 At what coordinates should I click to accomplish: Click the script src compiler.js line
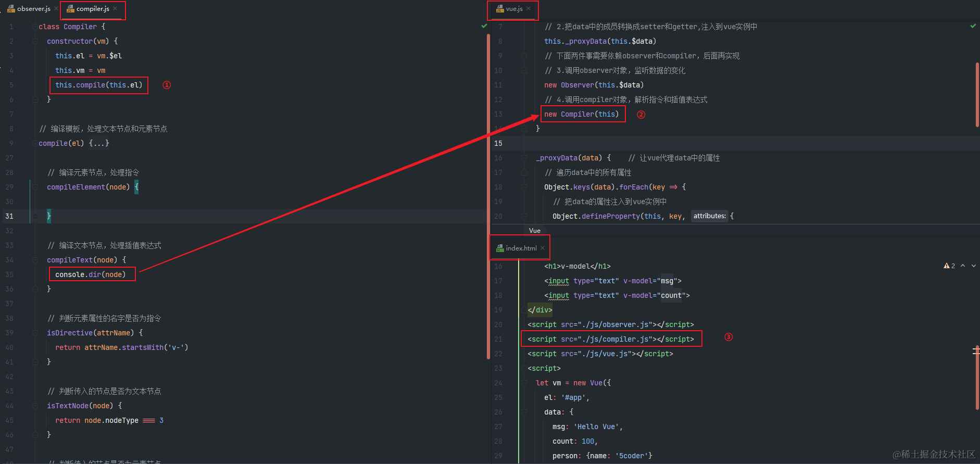pos(611,339)
